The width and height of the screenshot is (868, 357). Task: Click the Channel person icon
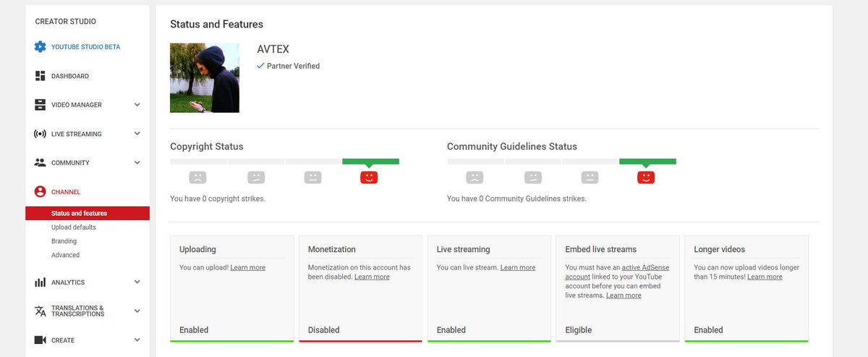(x=41, y=192)
